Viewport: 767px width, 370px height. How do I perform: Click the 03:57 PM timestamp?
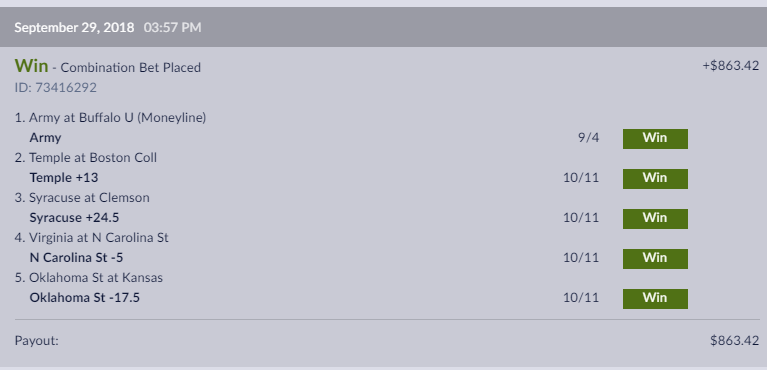(x=172, y=27)
